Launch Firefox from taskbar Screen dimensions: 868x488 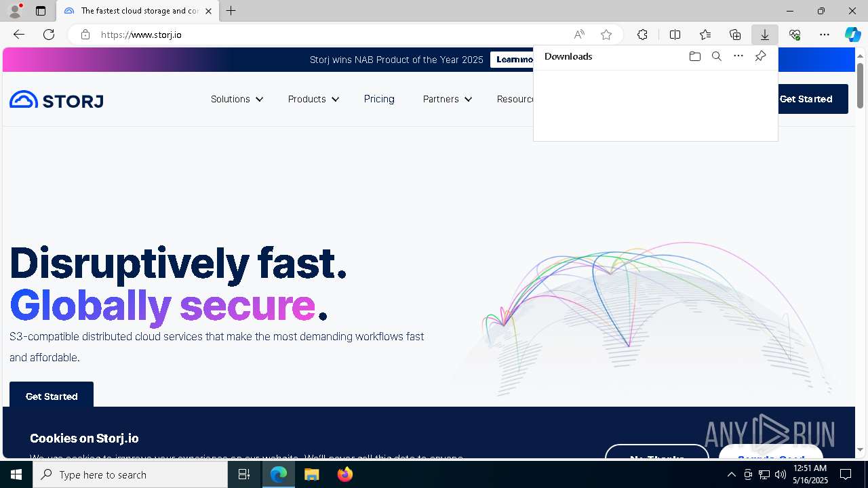pyautogui.click(x=345, y=474)
